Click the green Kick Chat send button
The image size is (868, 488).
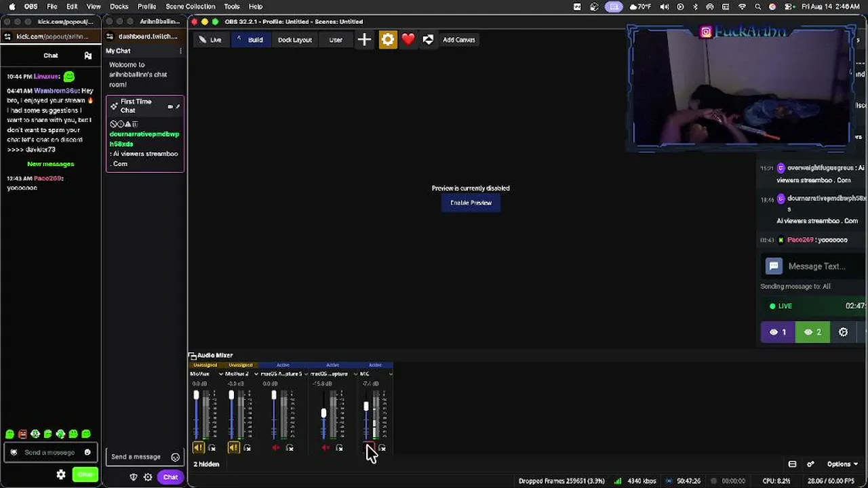point(85,475)
